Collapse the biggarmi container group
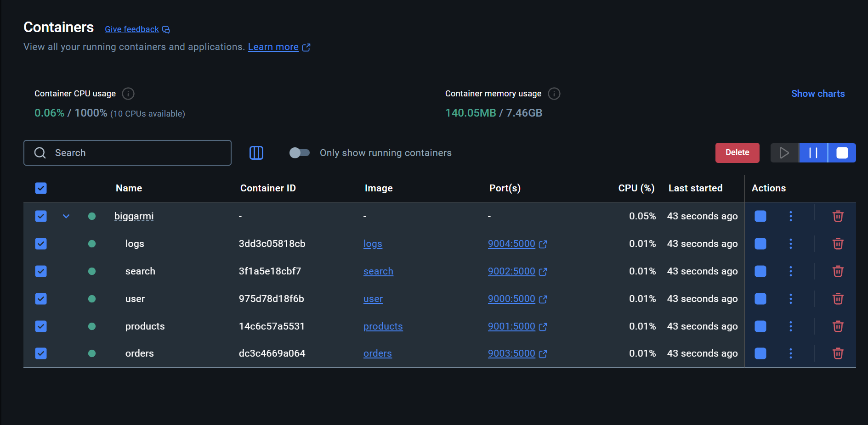This screenshot has height=425, width=868. pyautogui.click(x=66, y=216)
